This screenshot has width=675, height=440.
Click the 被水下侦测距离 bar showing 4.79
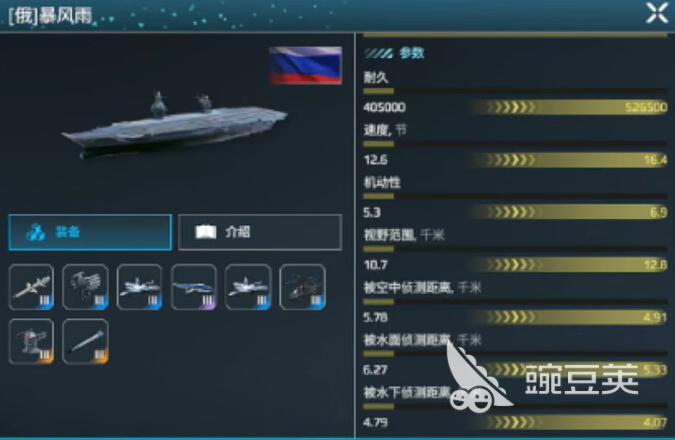tap(515, 422)
